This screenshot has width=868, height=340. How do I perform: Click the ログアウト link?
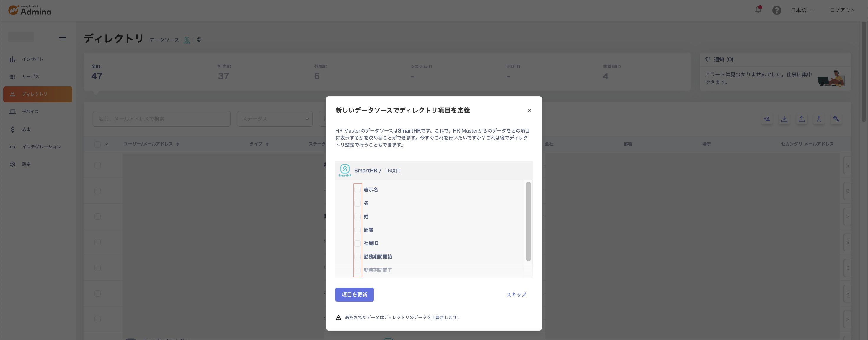coord(842,10)
